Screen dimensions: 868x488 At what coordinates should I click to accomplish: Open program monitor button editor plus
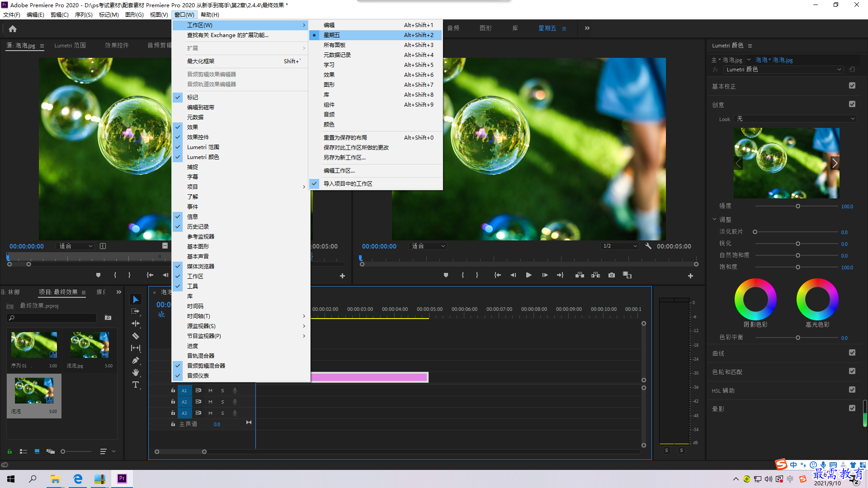[x=690, y=276]
